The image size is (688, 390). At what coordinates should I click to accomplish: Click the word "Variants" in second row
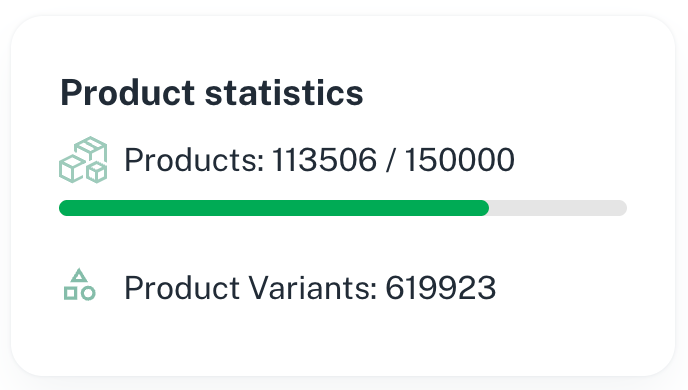(x=312, y=288)
